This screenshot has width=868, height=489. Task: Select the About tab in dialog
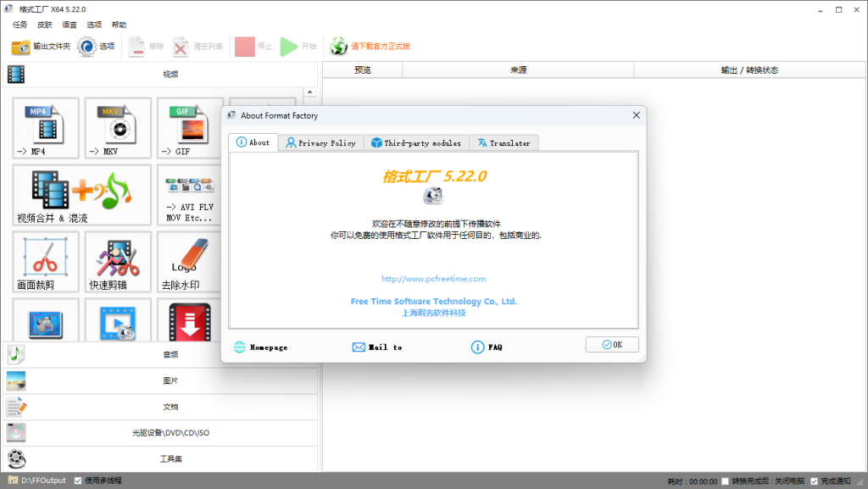pyautogui.click(x=253, y=142)
